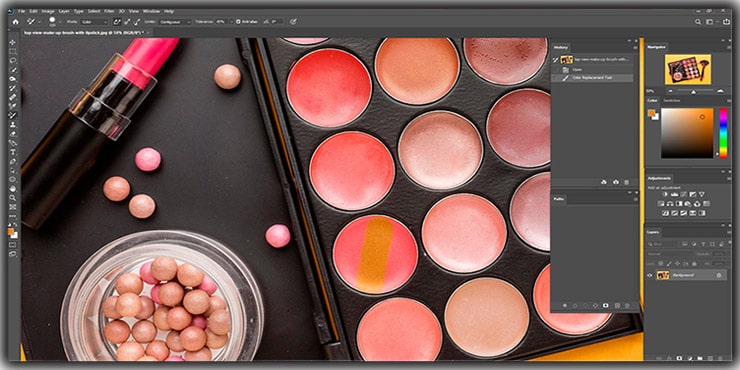Add a Brightness/Contrast adjustment
The width and height of the screenshot is (740, 370).
click(665, 194)
